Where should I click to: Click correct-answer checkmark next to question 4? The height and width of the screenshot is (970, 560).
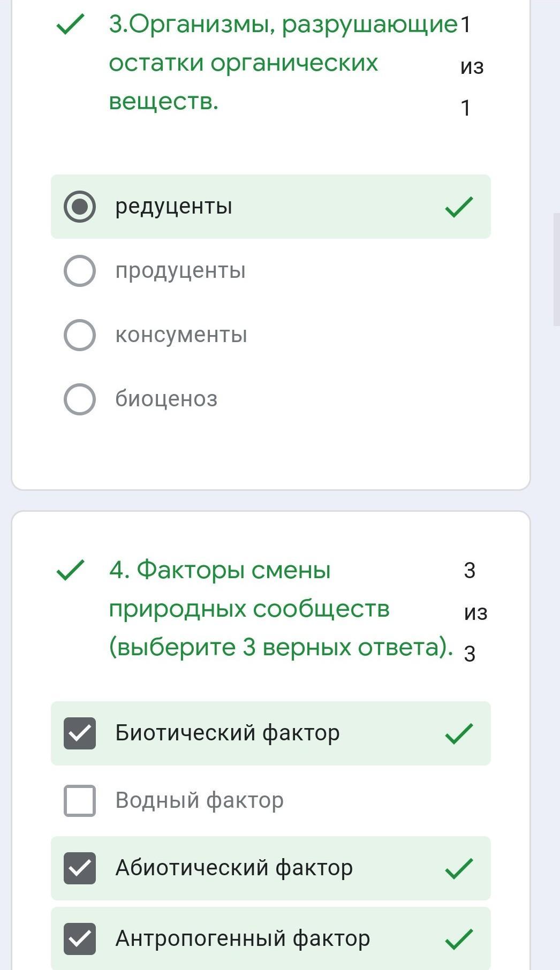70,570
